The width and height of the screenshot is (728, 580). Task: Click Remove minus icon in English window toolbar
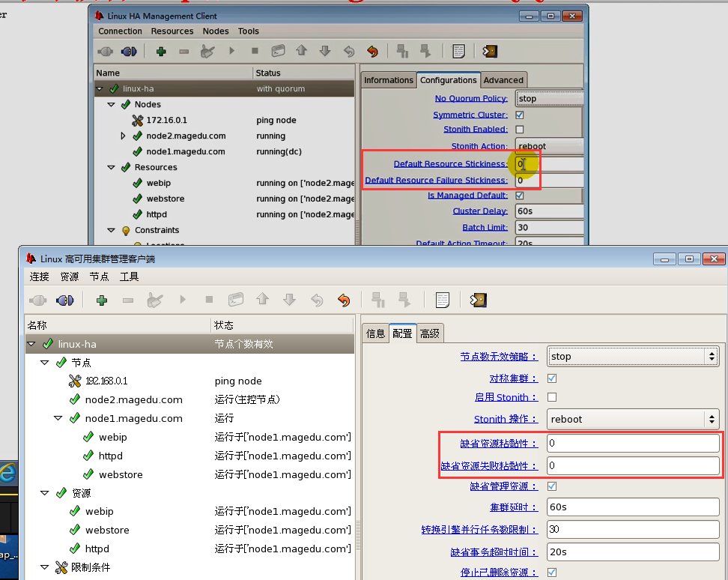[184, 51]
